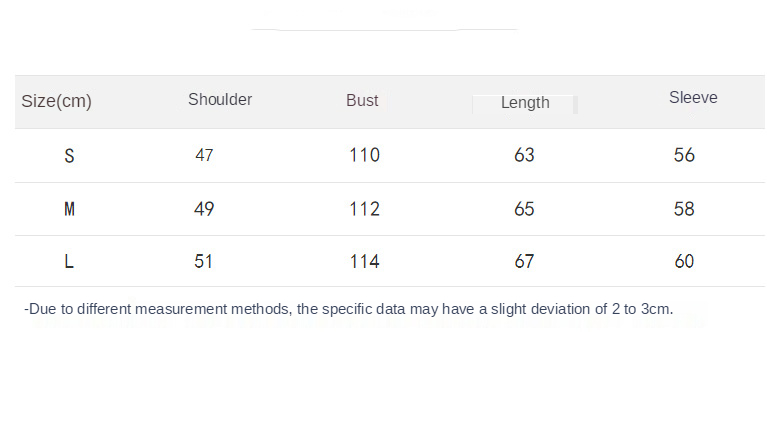Select sleeve value 58 for size M
Screen dimensions: 767x447
[x=684, y=209]
